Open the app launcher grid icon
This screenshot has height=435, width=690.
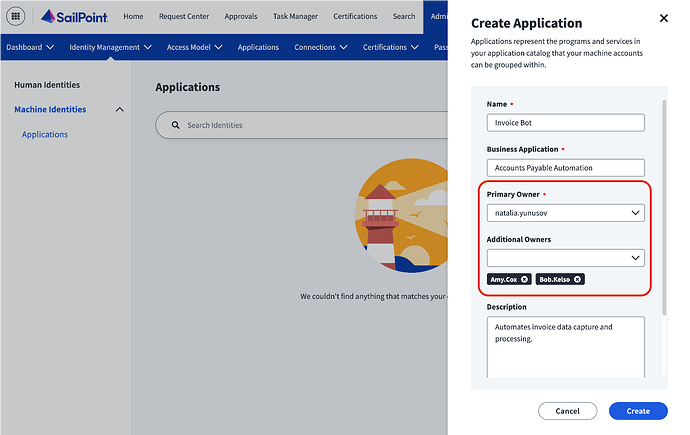click(x=16, y=16)
